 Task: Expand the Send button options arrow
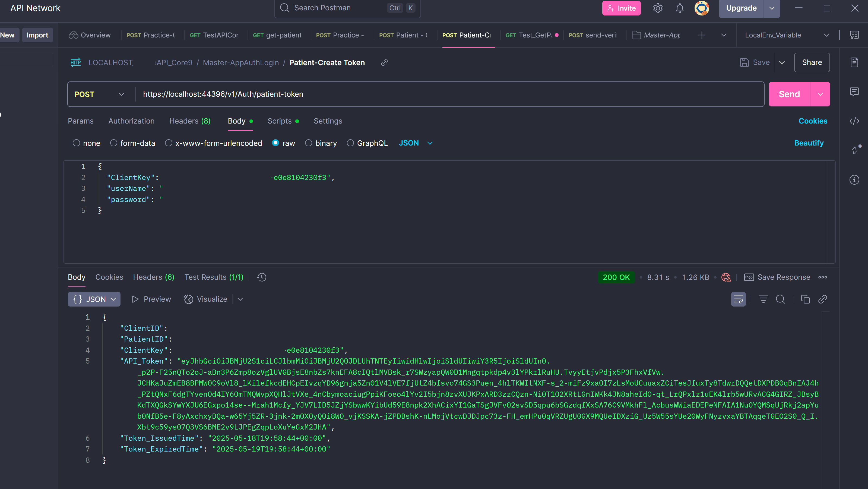click(820, 94)
